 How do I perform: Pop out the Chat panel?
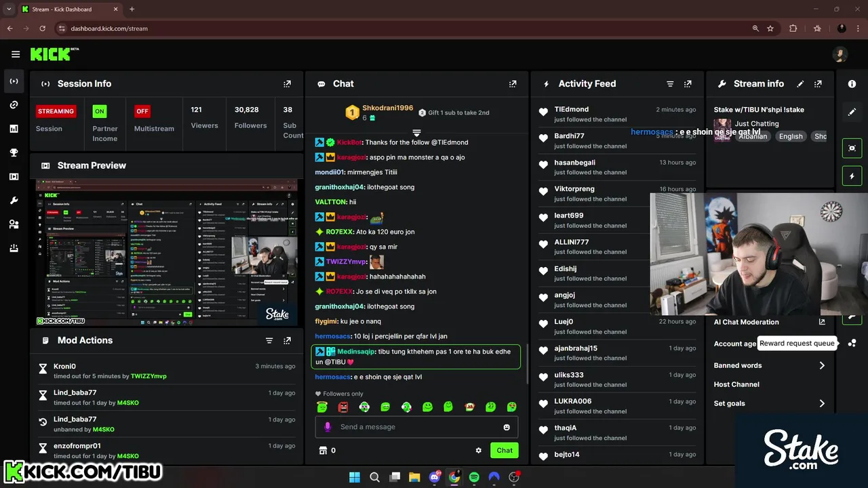coord(513,84)
